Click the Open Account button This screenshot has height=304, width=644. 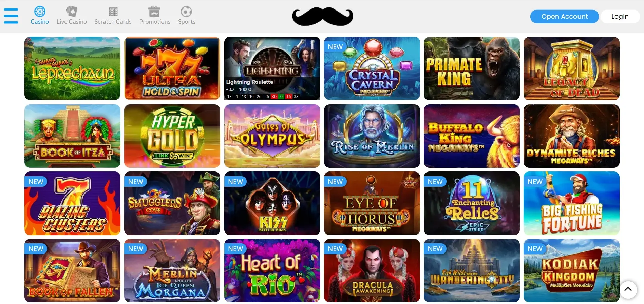pos(564,16)
